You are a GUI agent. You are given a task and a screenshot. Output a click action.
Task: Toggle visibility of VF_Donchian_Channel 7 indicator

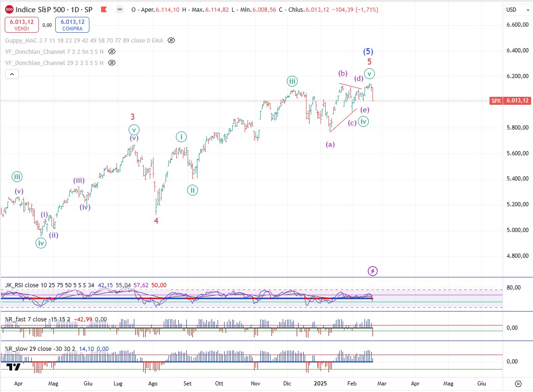[112, 51]
